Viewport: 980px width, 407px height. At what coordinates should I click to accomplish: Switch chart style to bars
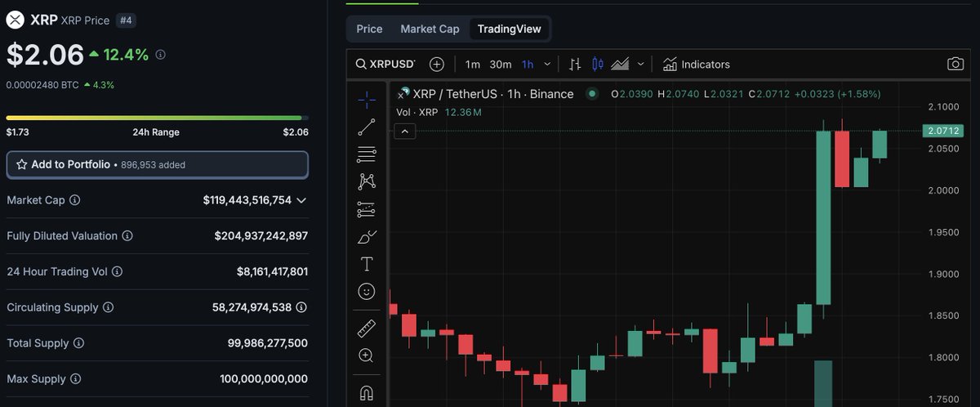point(575,64)
